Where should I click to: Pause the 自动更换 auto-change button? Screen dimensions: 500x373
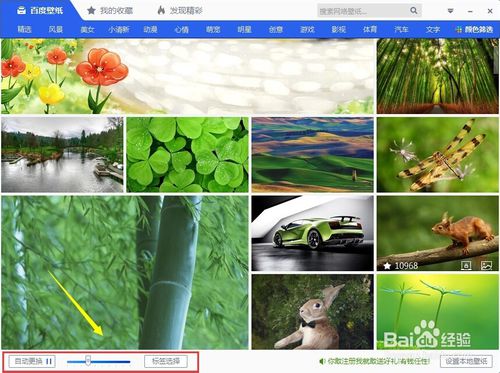tap(32, 361)
